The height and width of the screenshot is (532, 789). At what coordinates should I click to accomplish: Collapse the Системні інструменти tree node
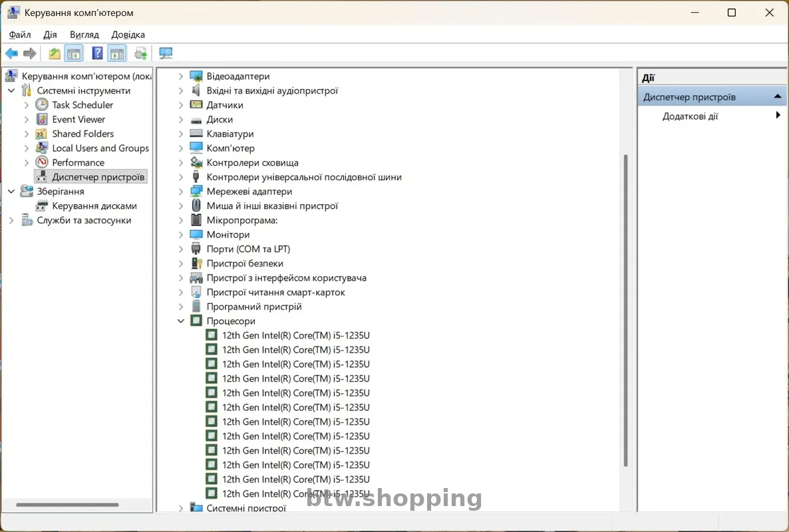[x=11, y=90]
